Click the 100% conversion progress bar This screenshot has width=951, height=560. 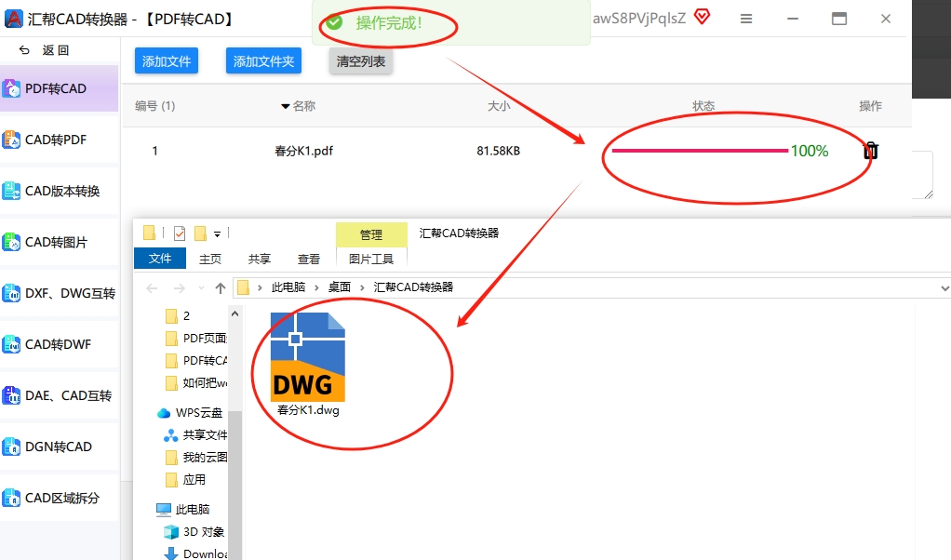(x=701, y=151)
